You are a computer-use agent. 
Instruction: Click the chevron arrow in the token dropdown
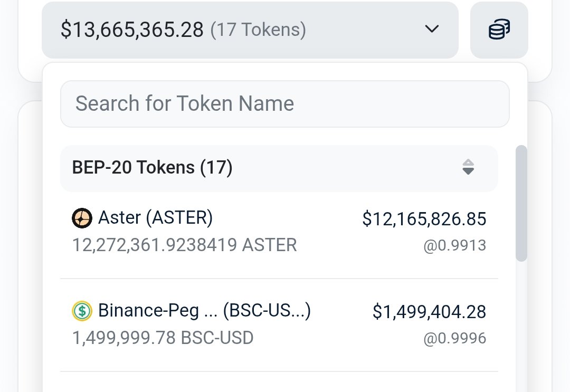click(x=432, y=30)
